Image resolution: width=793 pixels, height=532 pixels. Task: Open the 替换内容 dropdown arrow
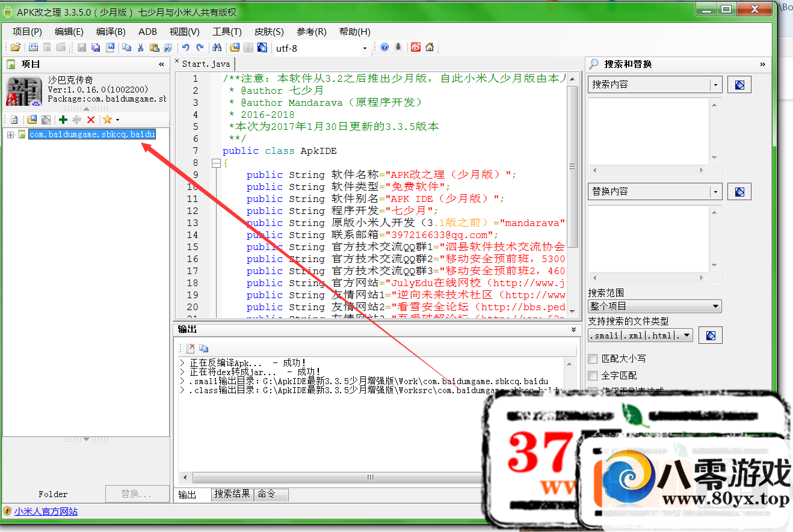[716, 192]
